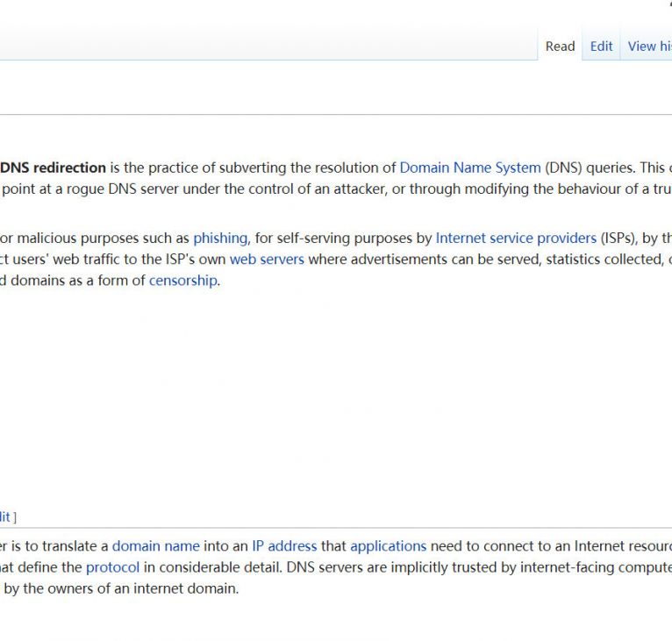672x641 pixels.
Task: Go to the web servers link
Action: pyautogui.click(x=267, y=260)
